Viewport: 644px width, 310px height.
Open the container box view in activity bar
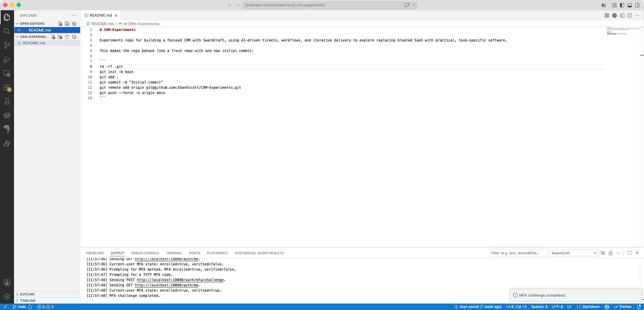[7, 115]
